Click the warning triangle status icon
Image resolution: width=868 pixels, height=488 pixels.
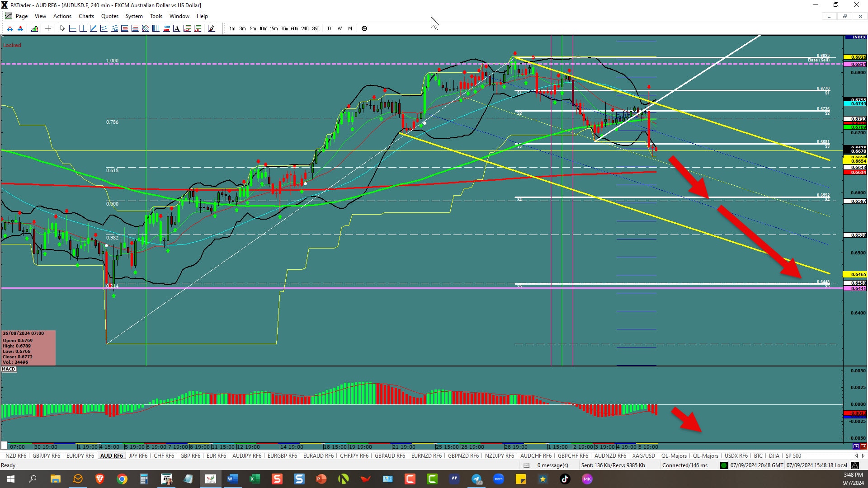pos(855,465)
